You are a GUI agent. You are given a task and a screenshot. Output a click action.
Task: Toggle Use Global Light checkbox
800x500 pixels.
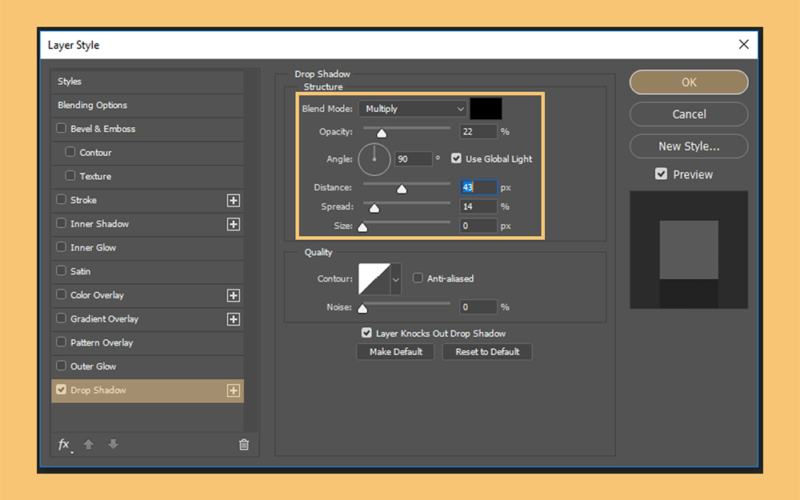tap(456, 159)
